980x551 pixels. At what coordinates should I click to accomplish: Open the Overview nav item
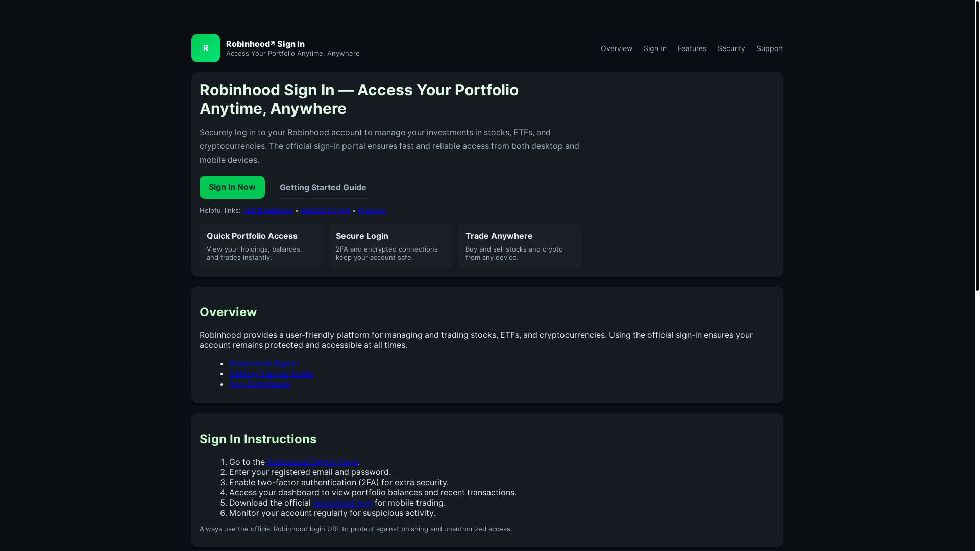617,48
